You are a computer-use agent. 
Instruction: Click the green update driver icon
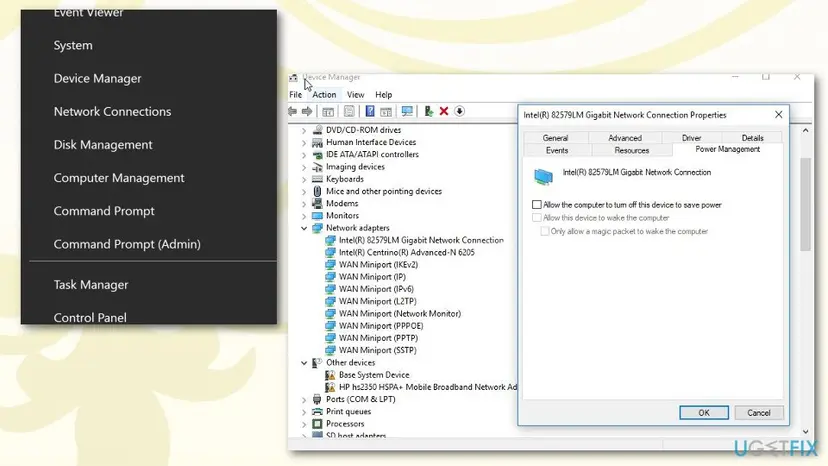click(428, 111)
